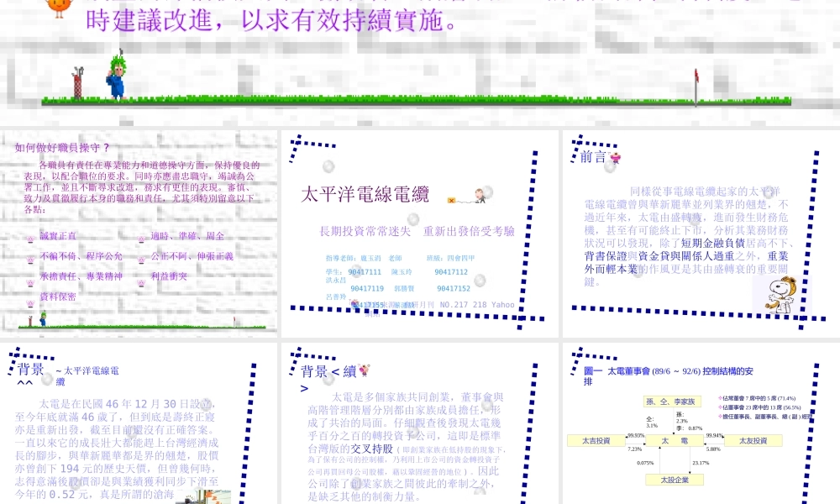Click the 利益衝突 bullet
The height and width of the screenshot is (504, 840).
(x=169, y=277)
